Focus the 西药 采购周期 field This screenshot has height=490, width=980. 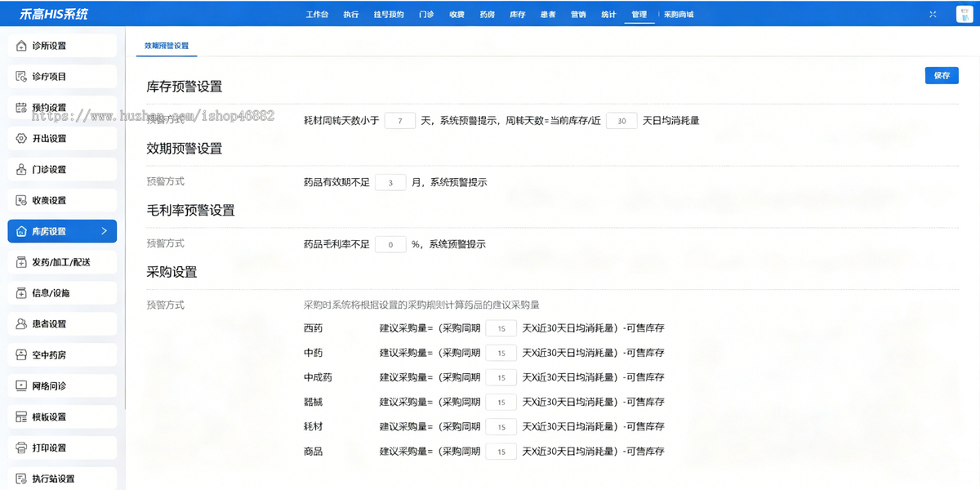501,328
